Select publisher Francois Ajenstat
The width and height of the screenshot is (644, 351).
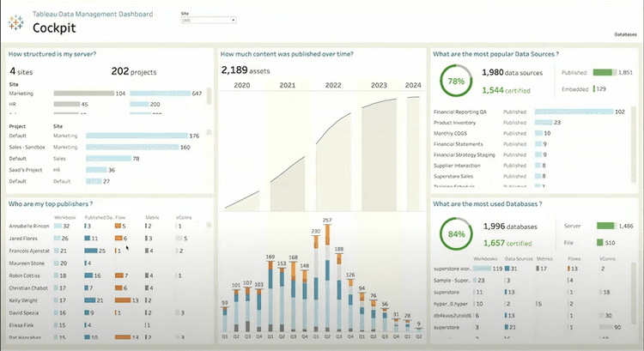(29, 251)
